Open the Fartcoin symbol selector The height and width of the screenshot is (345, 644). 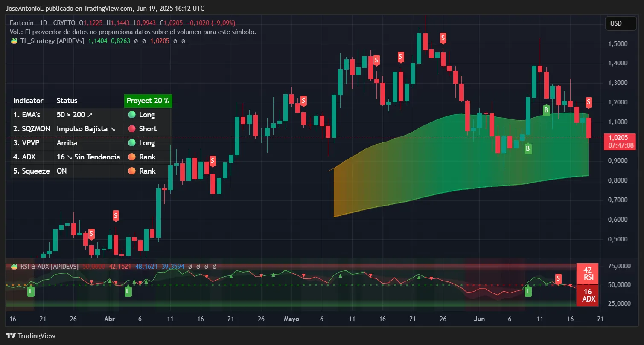click(x=20, y=23)
